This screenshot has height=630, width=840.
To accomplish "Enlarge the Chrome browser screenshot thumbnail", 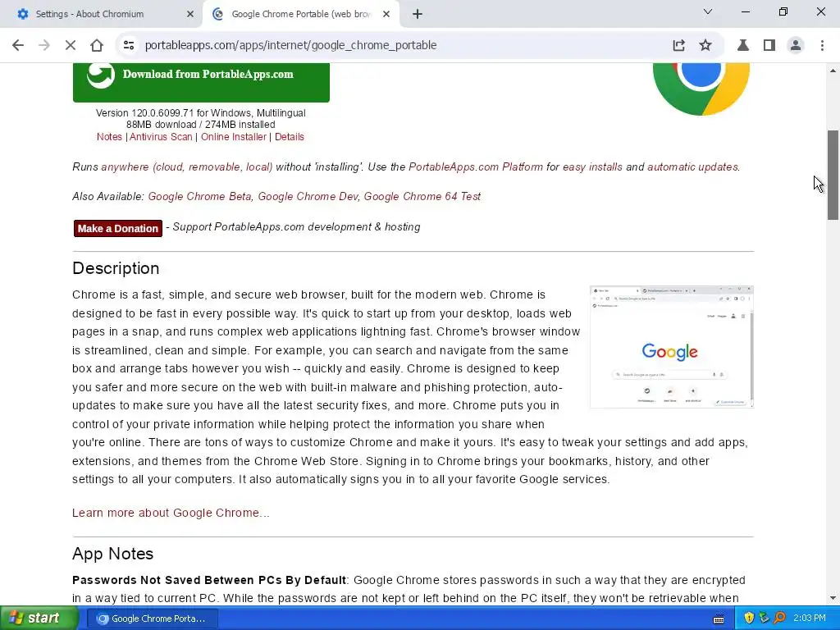I will (x=672, y=347).
